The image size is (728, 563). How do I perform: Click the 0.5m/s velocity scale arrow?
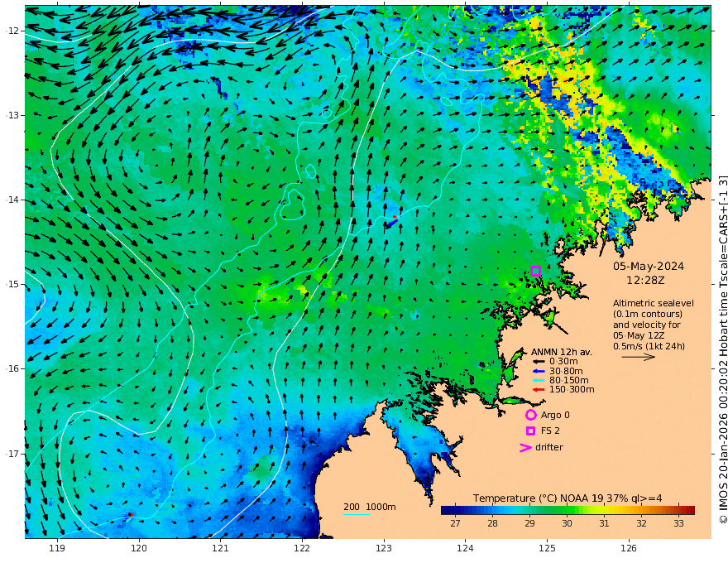click(639, 357)
